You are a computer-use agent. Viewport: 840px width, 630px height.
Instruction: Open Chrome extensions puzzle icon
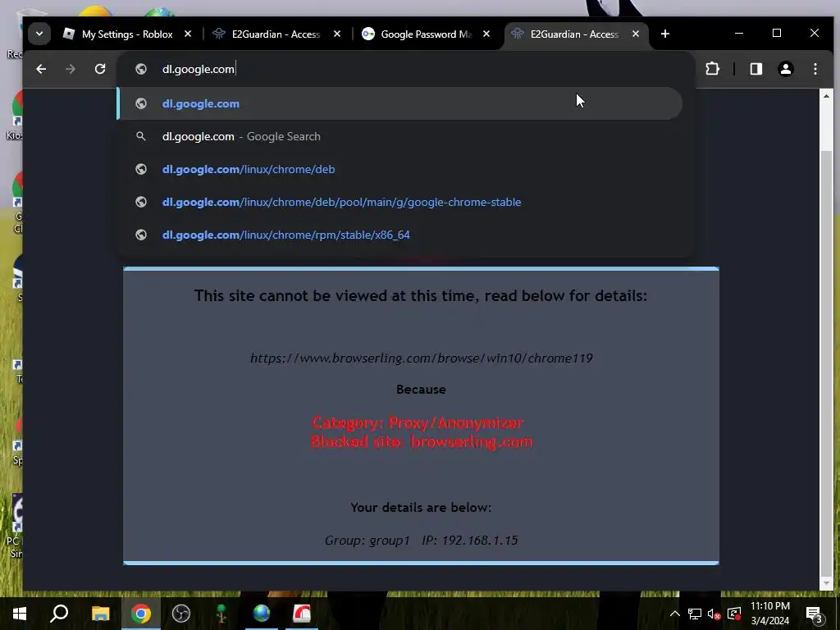coord(712,69)
